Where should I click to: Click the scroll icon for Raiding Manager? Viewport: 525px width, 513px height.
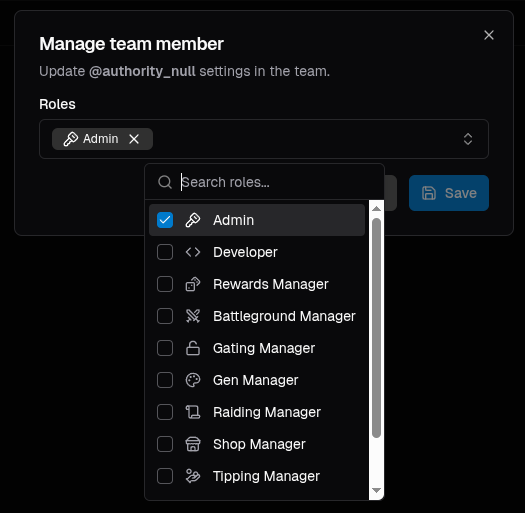pos(193,412)
